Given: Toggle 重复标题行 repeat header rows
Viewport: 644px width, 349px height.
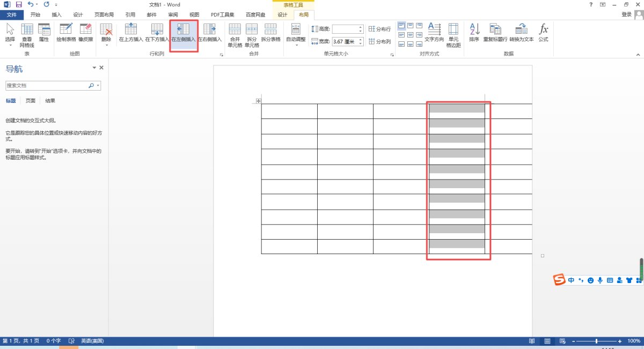Looking at the screenshot, I should [x=495, y=30].
